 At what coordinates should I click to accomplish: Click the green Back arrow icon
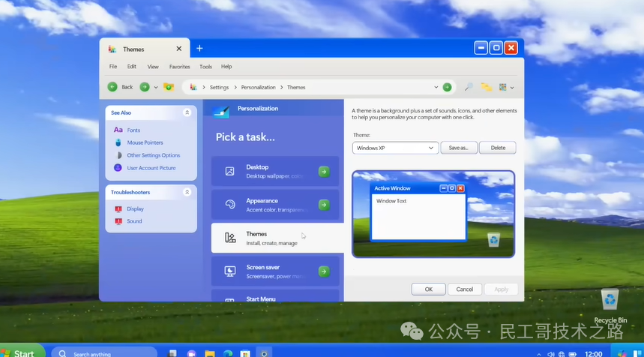click(x=112, y=87)
